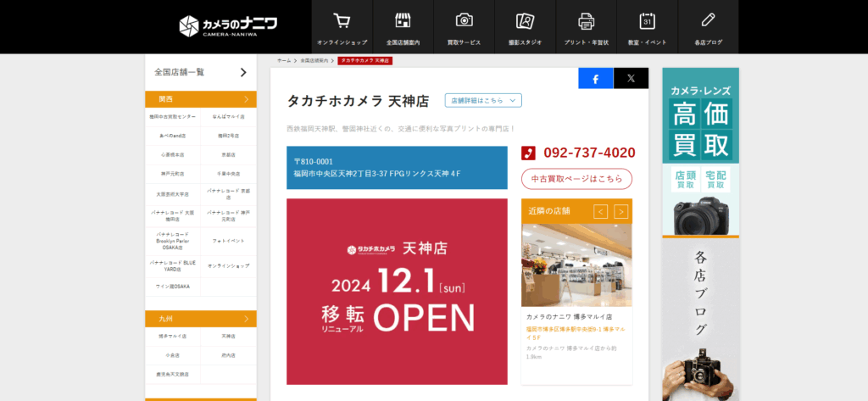868x401 pixels.
Task: Click ホーム breadcrumb link
Action: tap(284, 60)
